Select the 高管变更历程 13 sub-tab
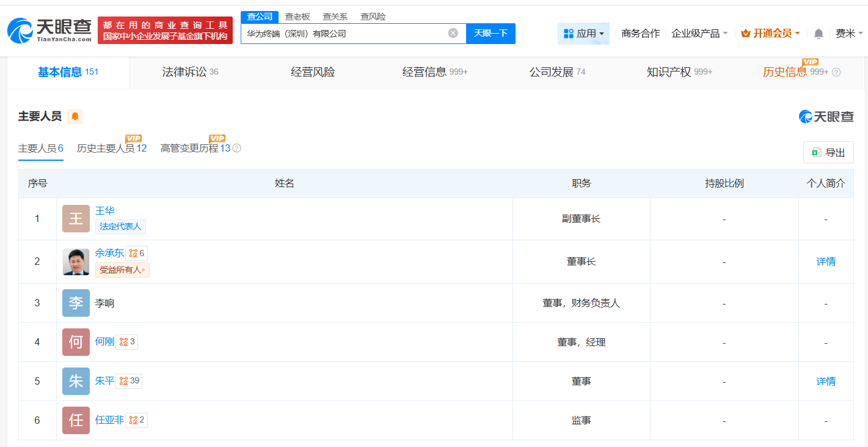This screenshot has height=447, width=868. 195,148
